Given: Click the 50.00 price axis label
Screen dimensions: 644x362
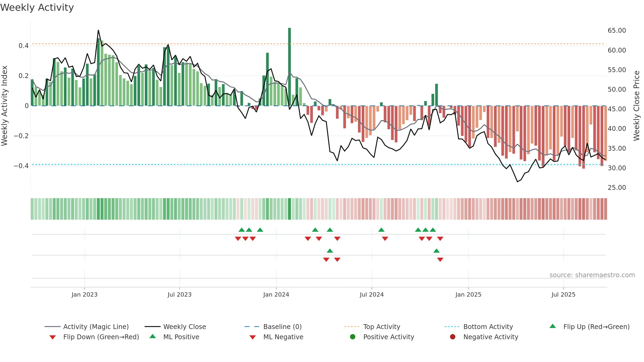Looking at the screenshot, I should [617, 89].
